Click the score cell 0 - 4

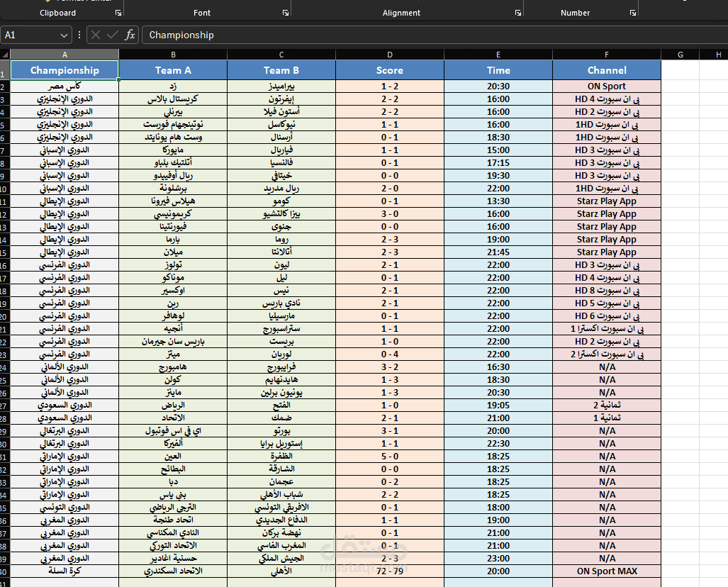point(390,354)
